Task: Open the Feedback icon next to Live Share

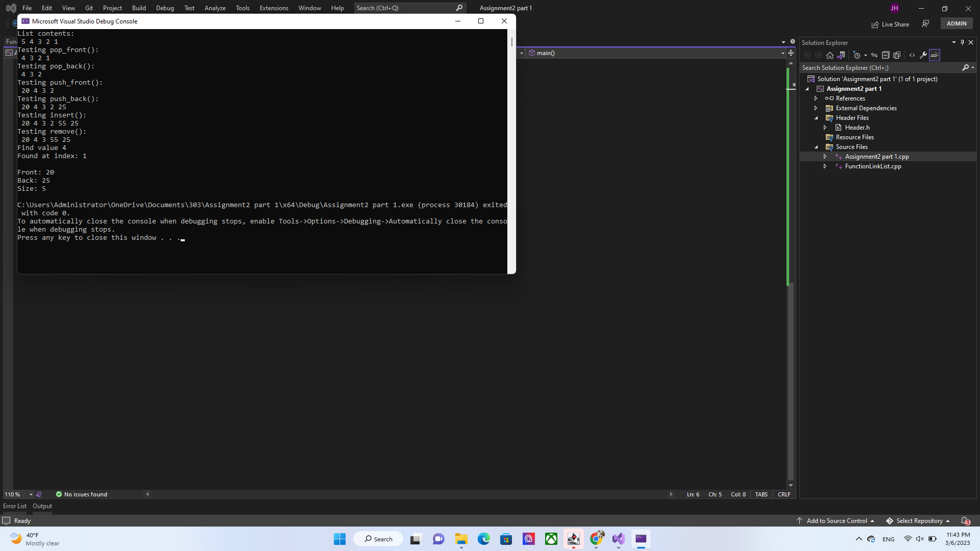Action: coord(925,24)
